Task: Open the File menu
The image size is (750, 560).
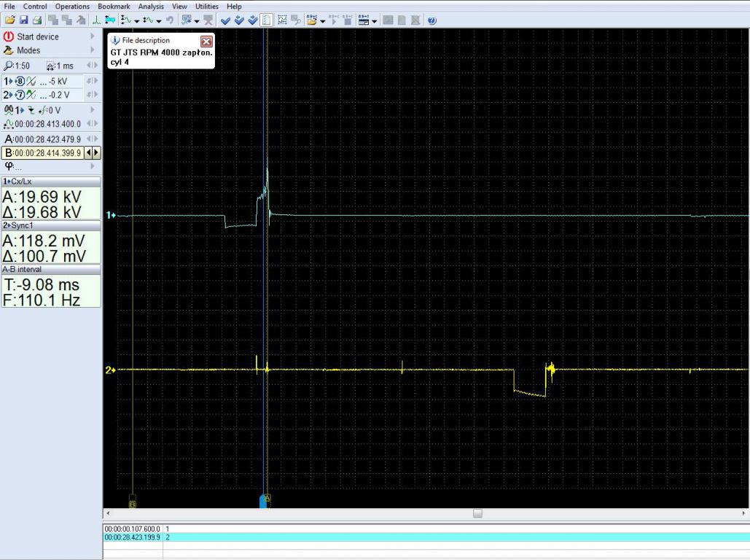Action: [9, 7]
